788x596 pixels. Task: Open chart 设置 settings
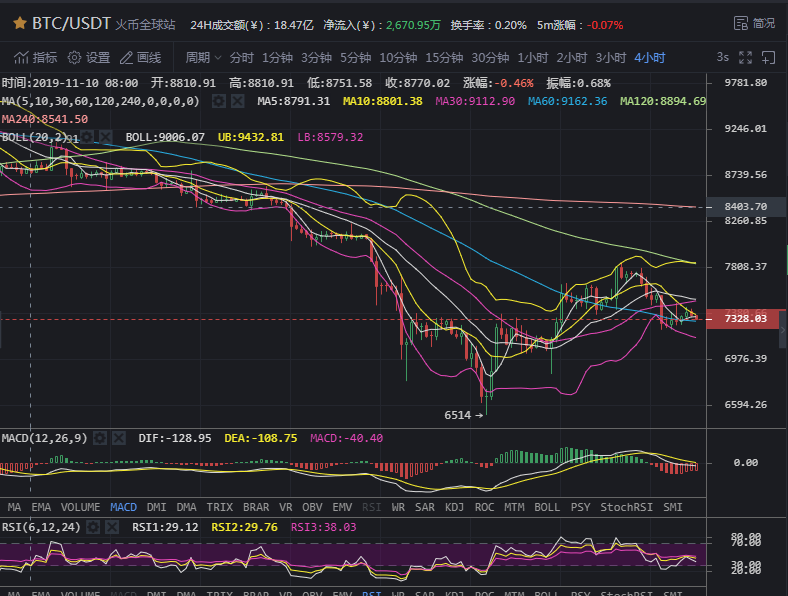[x=89, y=58]
